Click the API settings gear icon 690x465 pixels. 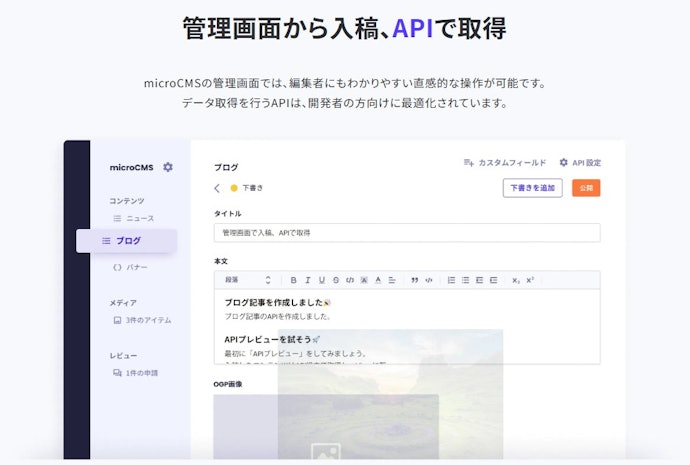(563, 162)
